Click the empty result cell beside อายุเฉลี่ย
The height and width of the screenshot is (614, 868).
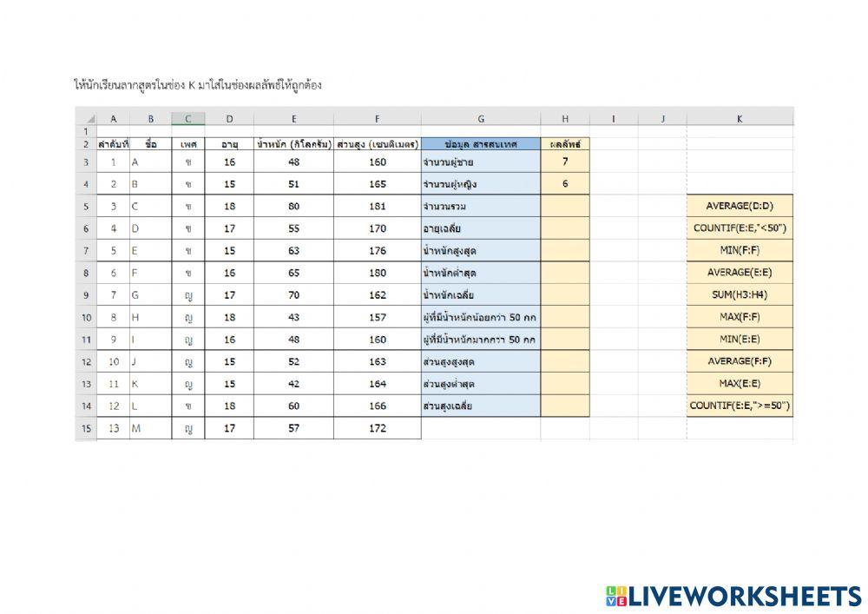565,228
